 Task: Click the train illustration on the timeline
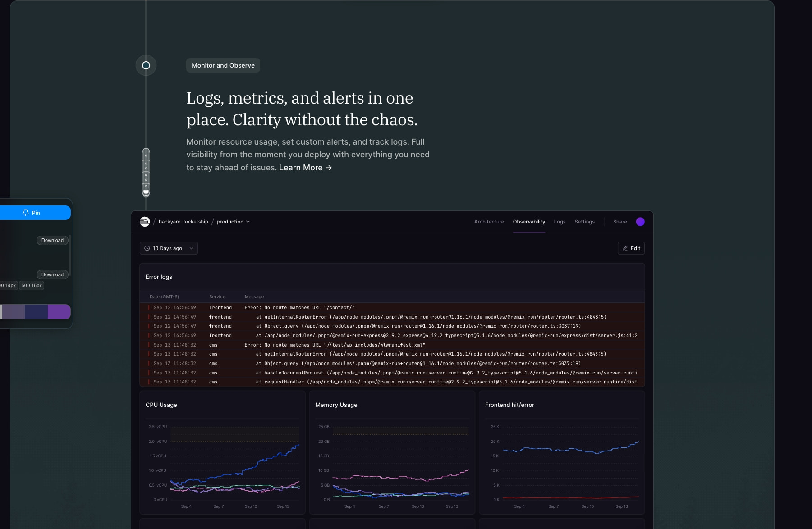[x=146, y=173]
